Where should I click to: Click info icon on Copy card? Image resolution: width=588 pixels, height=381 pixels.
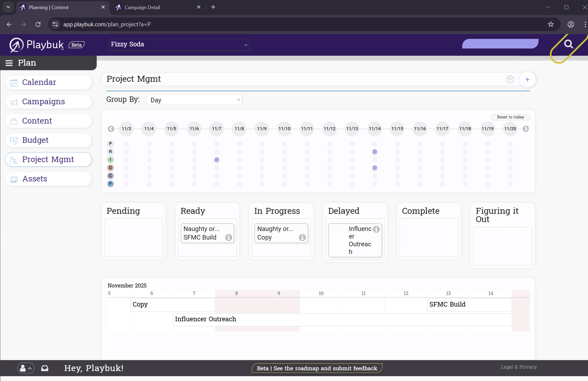pyautogui.click(x=302, y=237)
